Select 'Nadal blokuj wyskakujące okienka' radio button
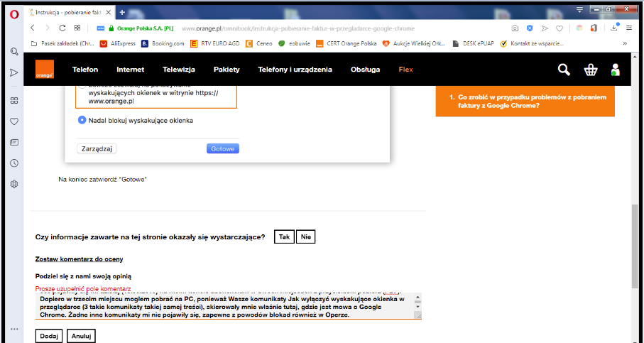644x343 pixels. click(82, 120)
